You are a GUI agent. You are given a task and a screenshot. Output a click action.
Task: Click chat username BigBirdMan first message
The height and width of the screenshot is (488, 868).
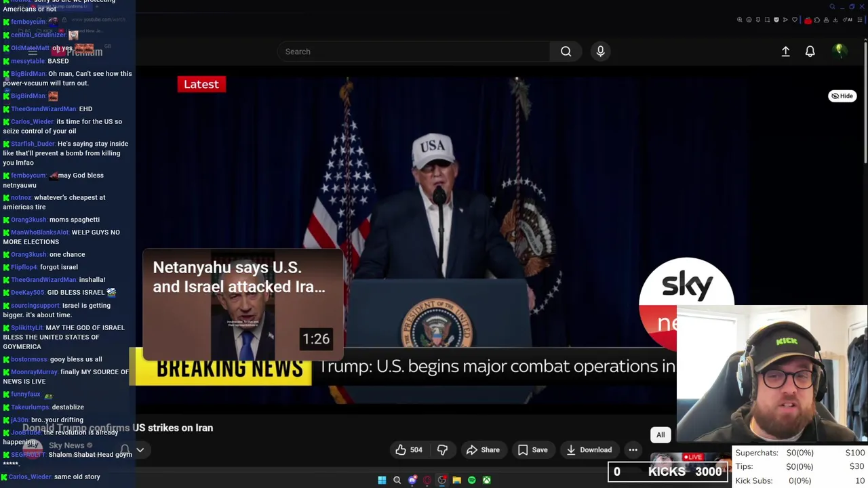point(28,74)
